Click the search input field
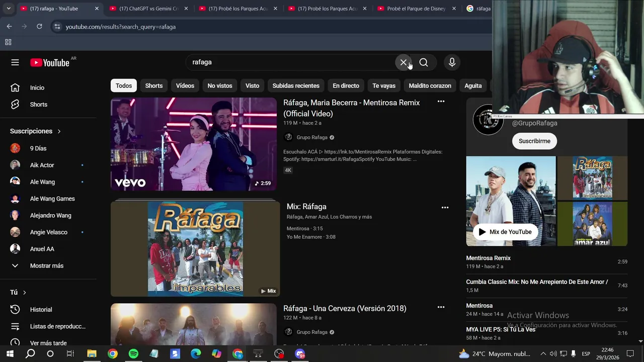 pyautogui.click(x=292, y=62)
